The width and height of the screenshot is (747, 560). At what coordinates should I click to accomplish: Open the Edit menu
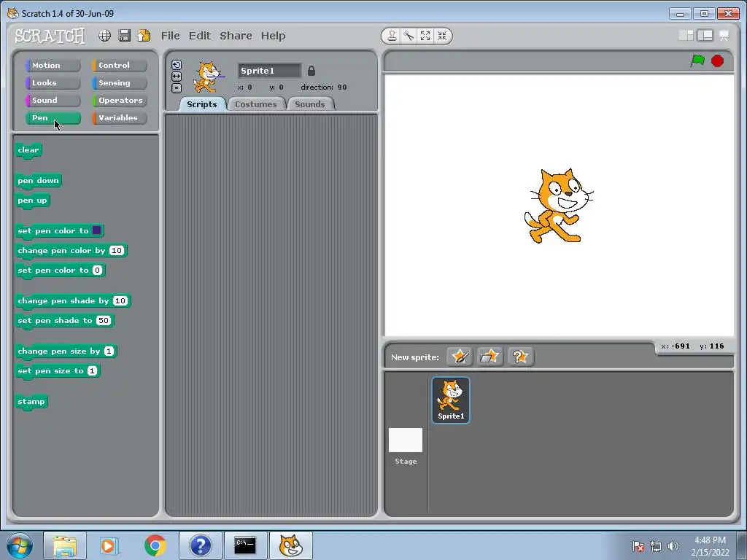pos(200,36)
